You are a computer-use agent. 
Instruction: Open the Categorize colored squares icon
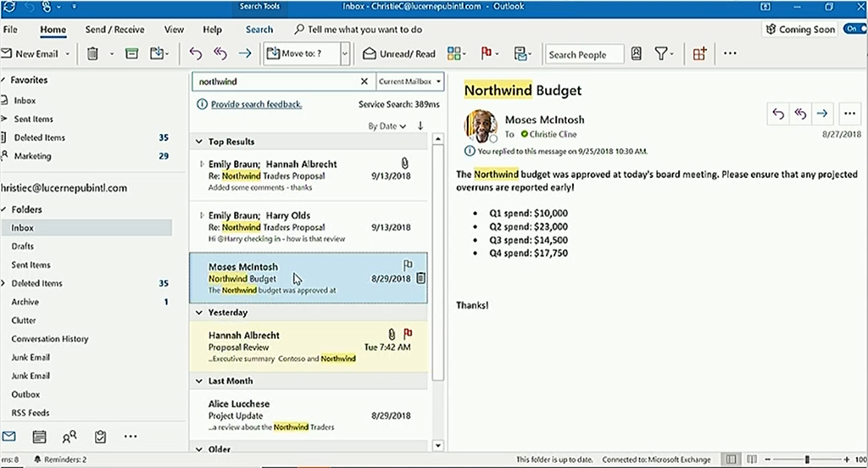point(454,53)
